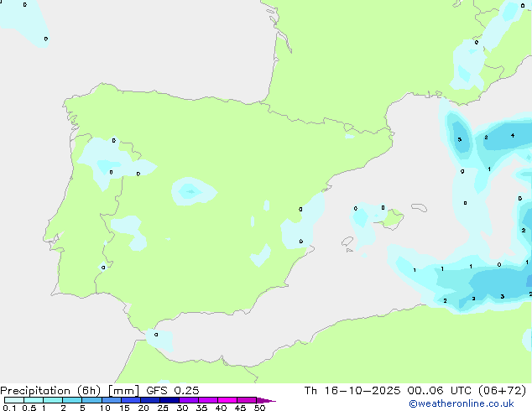
Task: Click the 20–25 mm legend color swatch
Action: pyautogui.click(x=150, y=400)
